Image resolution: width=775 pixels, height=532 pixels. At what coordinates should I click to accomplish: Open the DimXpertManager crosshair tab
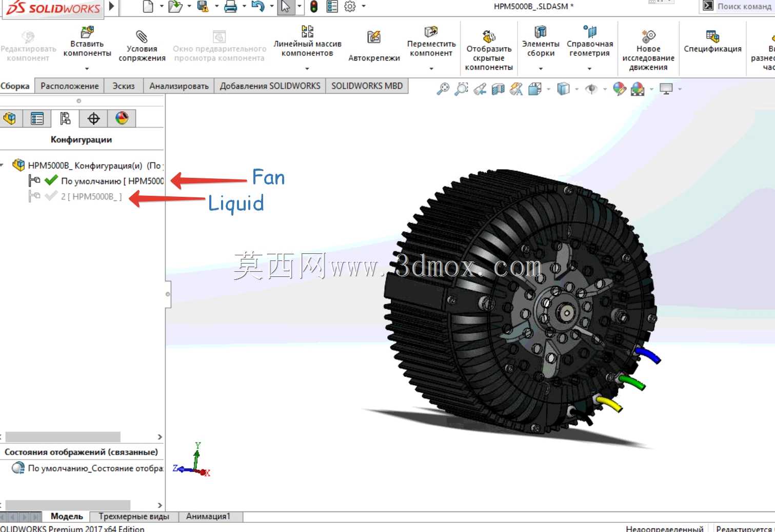coord(93,119)
